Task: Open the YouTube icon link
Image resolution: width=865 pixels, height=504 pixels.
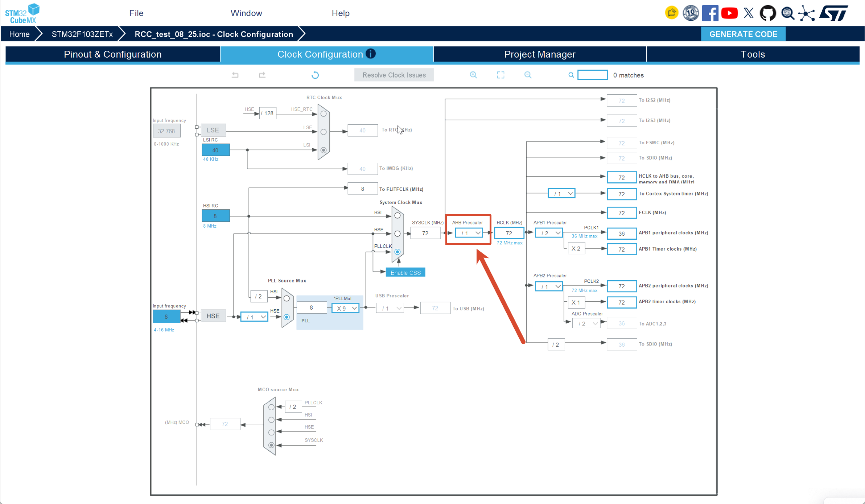Action: [x=729, y=13]
